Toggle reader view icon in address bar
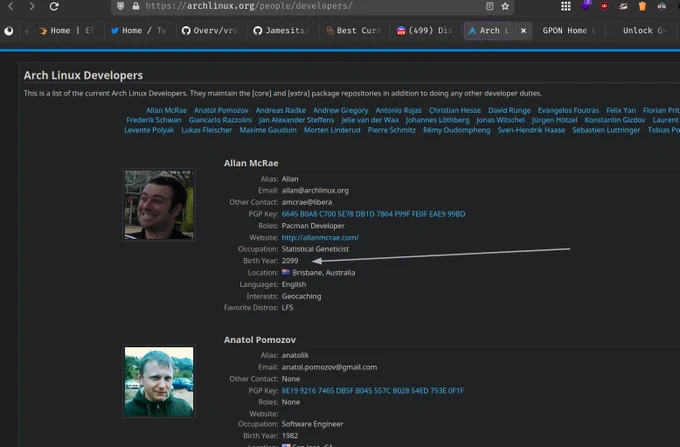This screenshot has height=447, width=680. 490,6
